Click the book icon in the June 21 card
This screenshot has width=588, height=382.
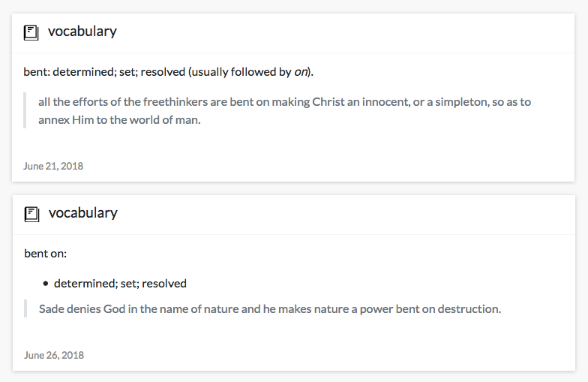point(31,33)
